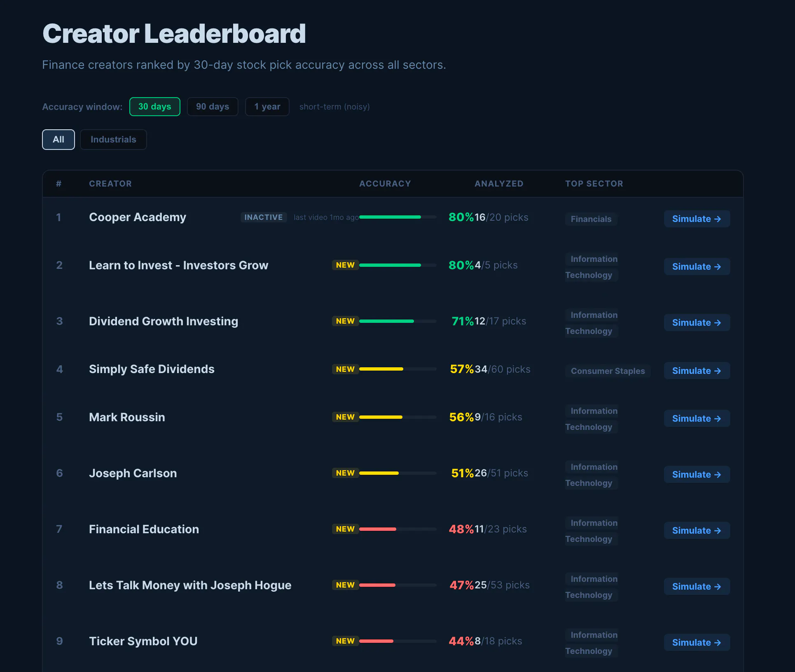
Task: Click the 34/60 picks count
Action: [x=503, y=369]
